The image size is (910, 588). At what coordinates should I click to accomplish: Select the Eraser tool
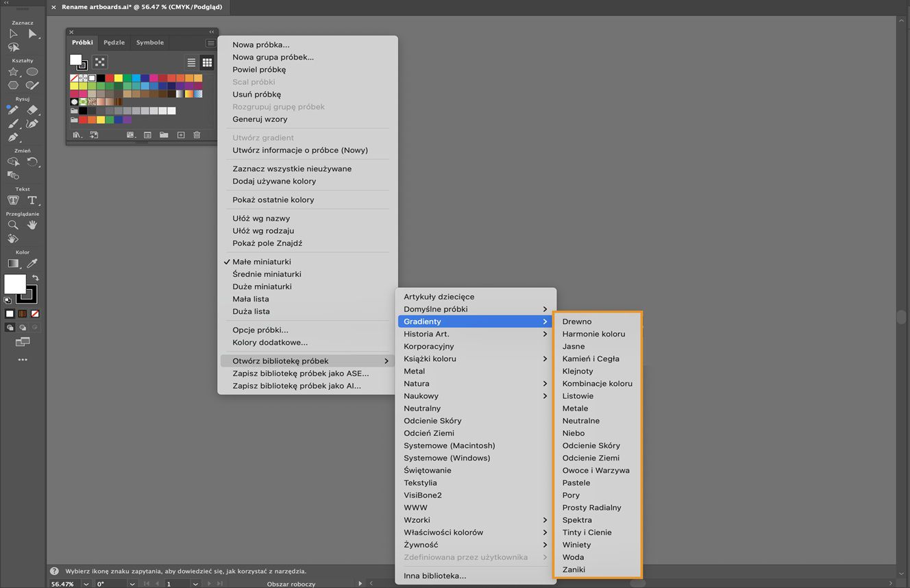(x=32, y=110)
